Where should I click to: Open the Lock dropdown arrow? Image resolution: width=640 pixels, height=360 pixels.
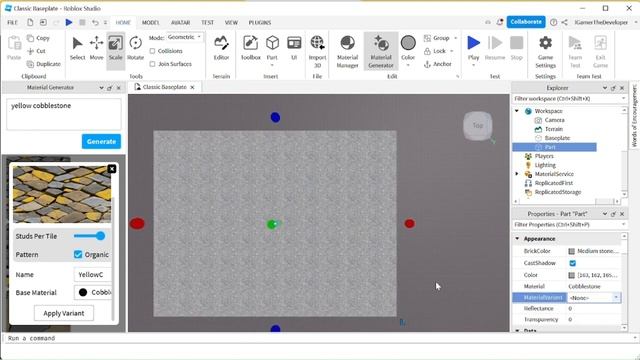[452, 51]
